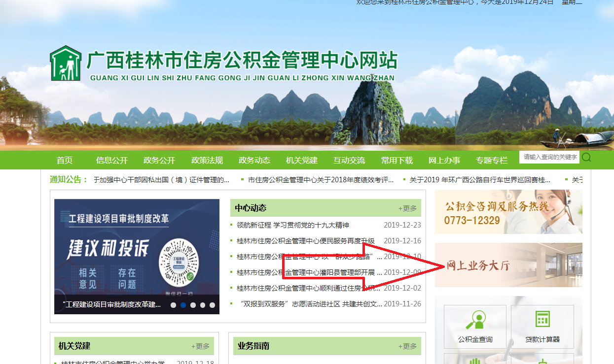Image resolution: width=614 pixels, height=364 pixels.
Task: Click the green search magnifier icon
Action: tap(586, 157)
